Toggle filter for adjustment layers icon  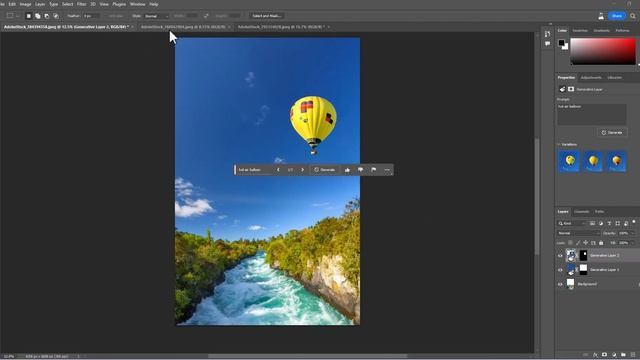point(601,224)
